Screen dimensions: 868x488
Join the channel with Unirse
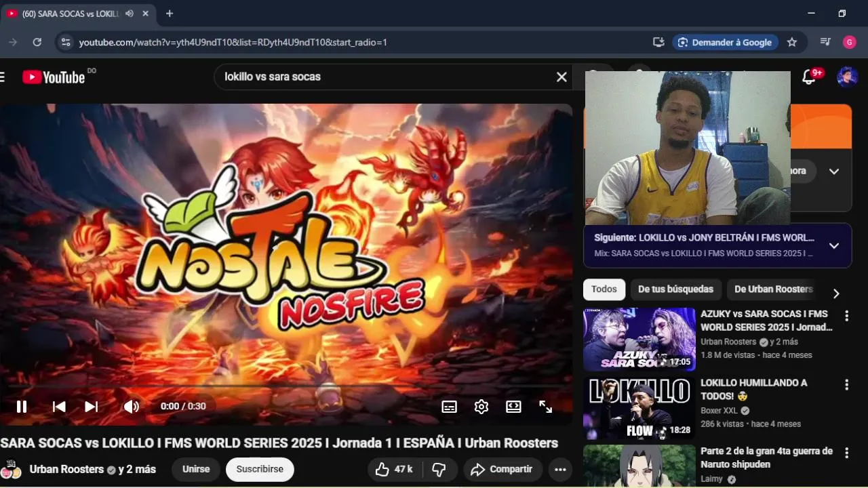[x=196, y=469]
